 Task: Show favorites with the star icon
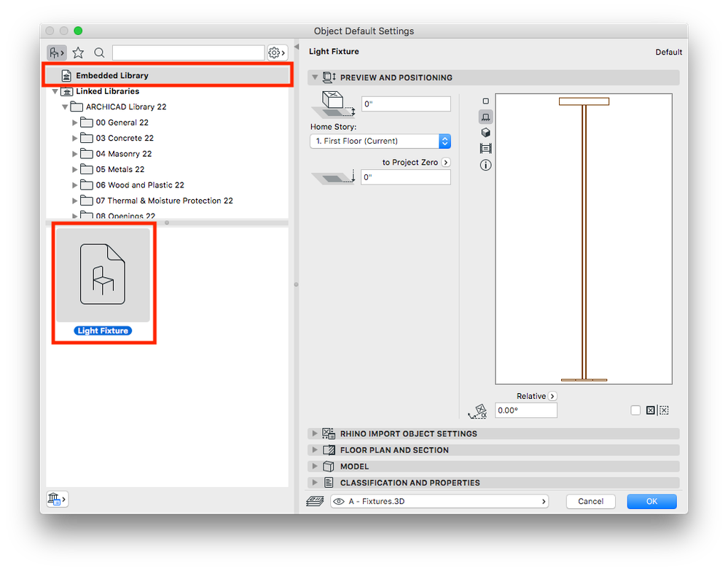pos(78,53)
